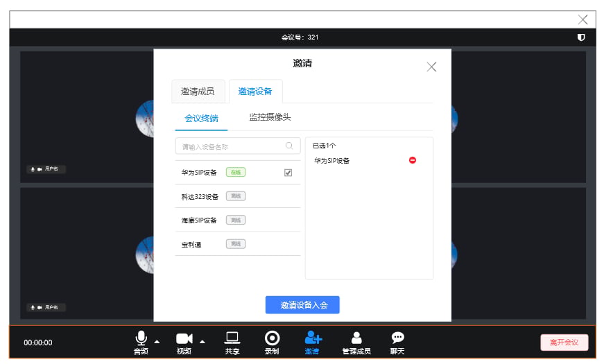Click the 在线 status badge
This screenshot has width=604, height=364.
click(236, 172)
